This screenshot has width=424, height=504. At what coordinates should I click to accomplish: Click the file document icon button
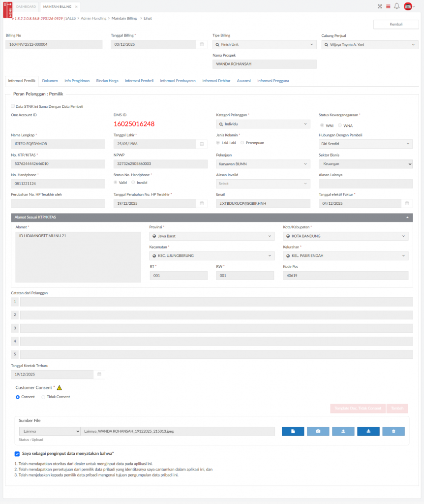(x=293, y=431)
